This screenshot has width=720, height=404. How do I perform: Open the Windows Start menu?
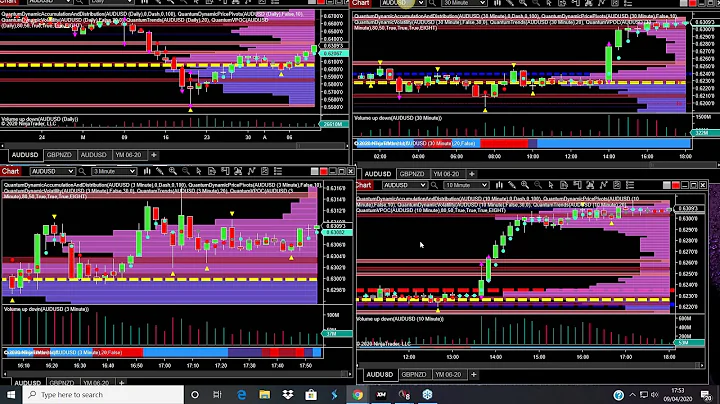[11, 395]
